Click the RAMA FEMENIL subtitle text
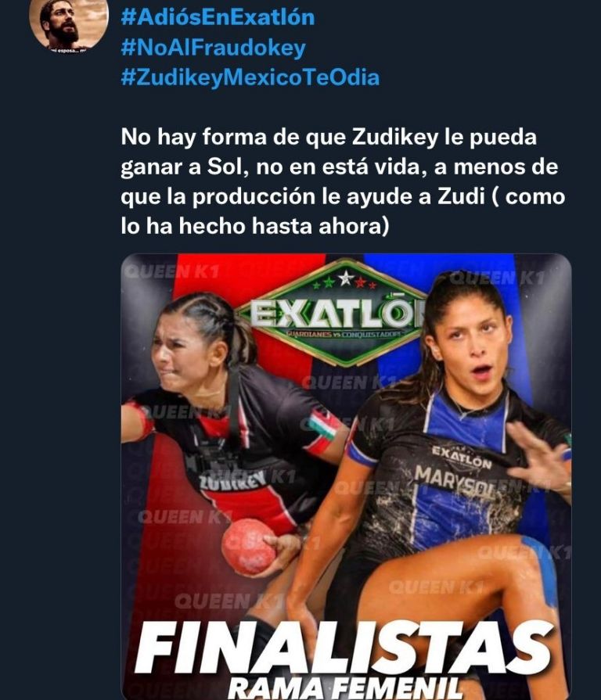The height and width of the screenshot is (700, 601). [x=344, y=688]
